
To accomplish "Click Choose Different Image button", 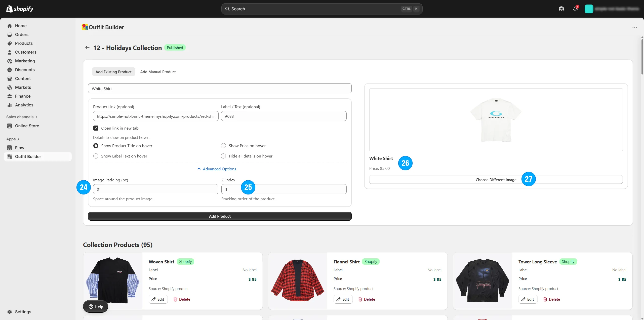I will 496,180.
